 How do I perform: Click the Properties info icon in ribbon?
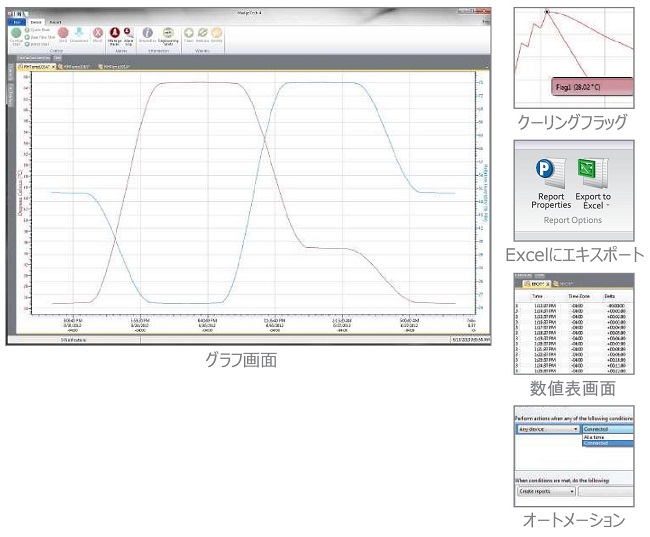148,33
